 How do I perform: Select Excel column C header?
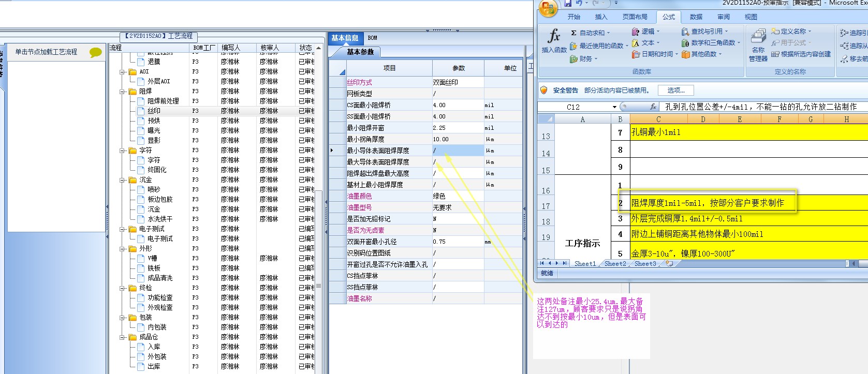658,119
